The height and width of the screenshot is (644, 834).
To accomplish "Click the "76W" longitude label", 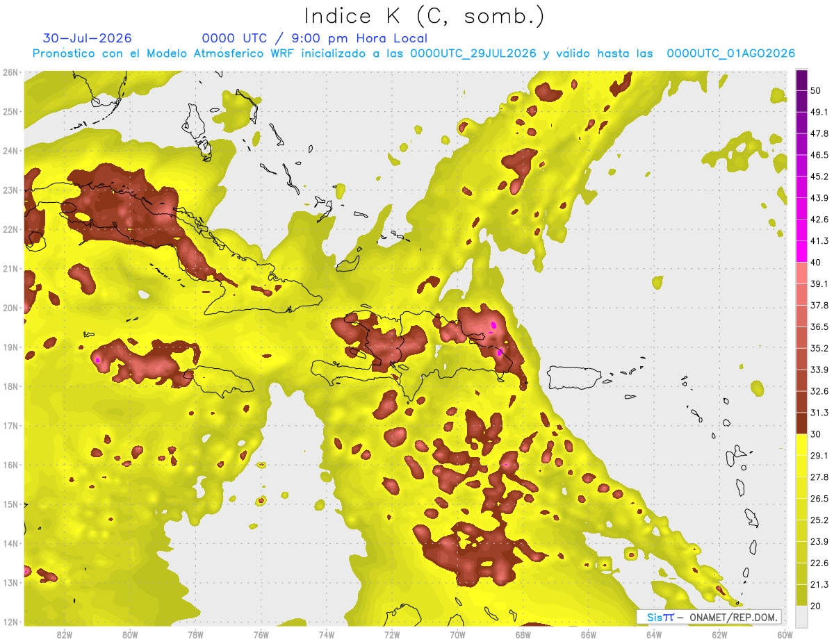I will click(x=261, y=635).
